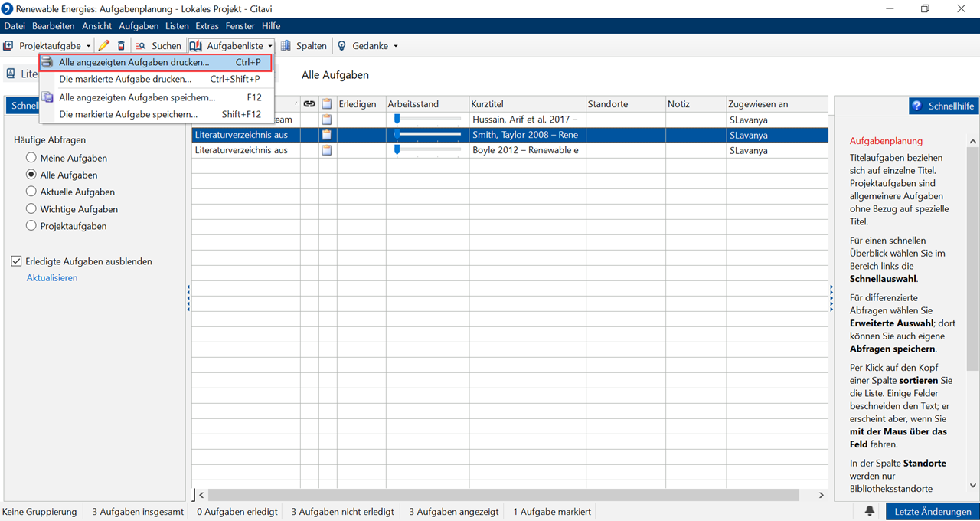Open the Spalten column chooser
The width and height of the screenshot is (980, 521).
[x=303, y=46]
